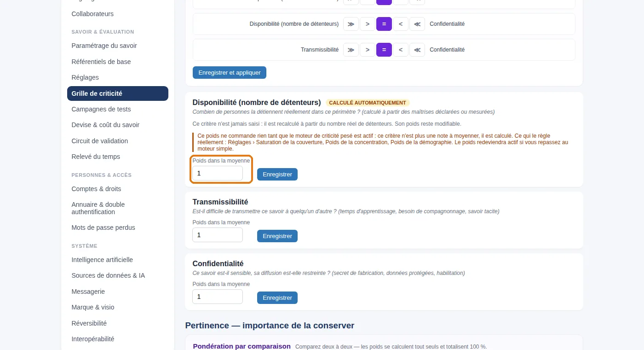Click the Pertinence section heading

[270, 326]
